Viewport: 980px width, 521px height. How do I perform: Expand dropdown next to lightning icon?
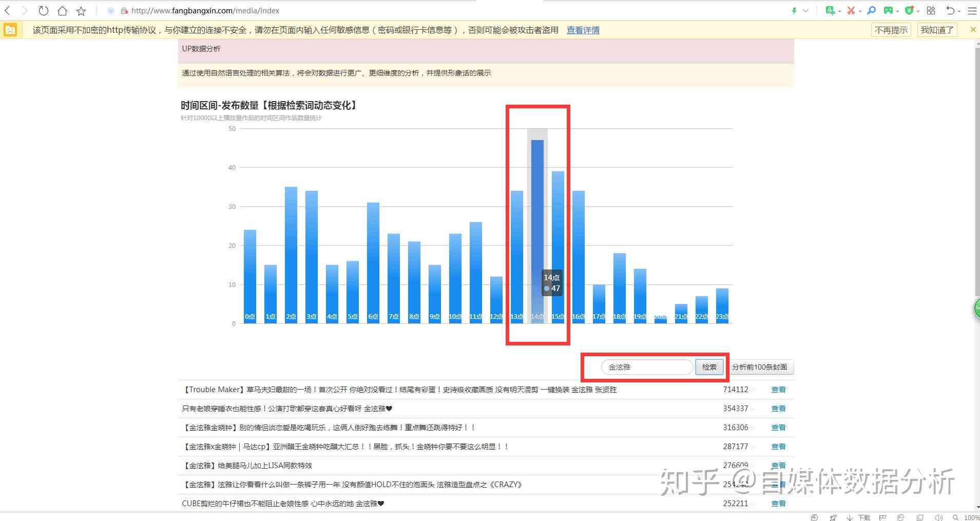tap(805, 10)
